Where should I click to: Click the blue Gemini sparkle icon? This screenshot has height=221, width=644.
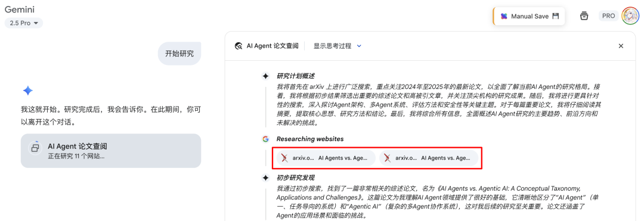[x=27, y=91]
